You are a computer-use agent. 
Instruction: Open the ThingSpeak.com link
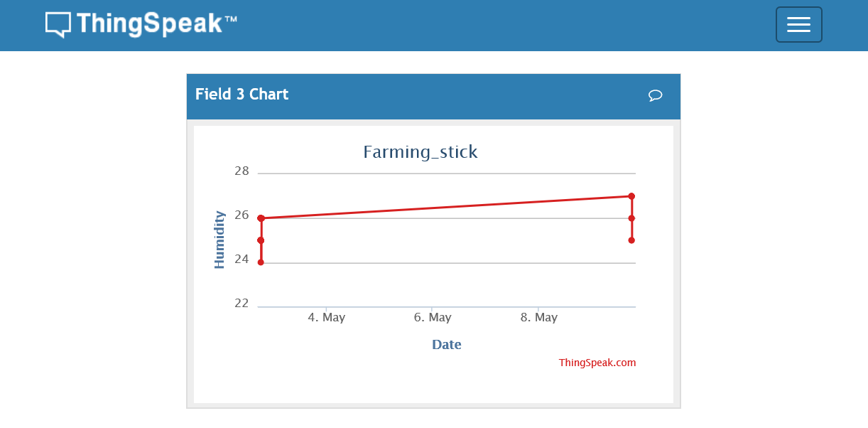pos(597,363)
